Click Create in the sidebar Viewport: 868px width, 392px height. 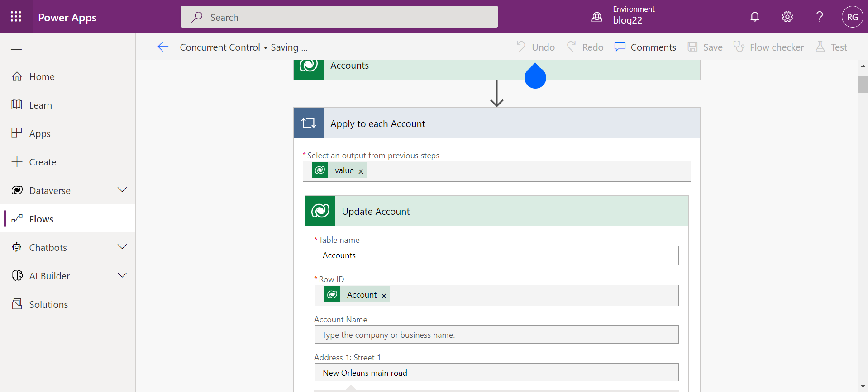[68, 162]
